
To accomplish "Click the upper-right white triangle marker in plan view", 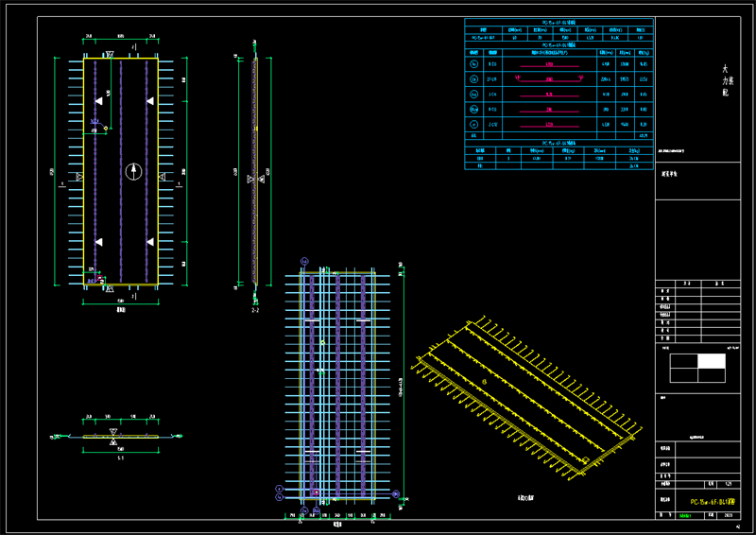I will click(x=150, y=101).
